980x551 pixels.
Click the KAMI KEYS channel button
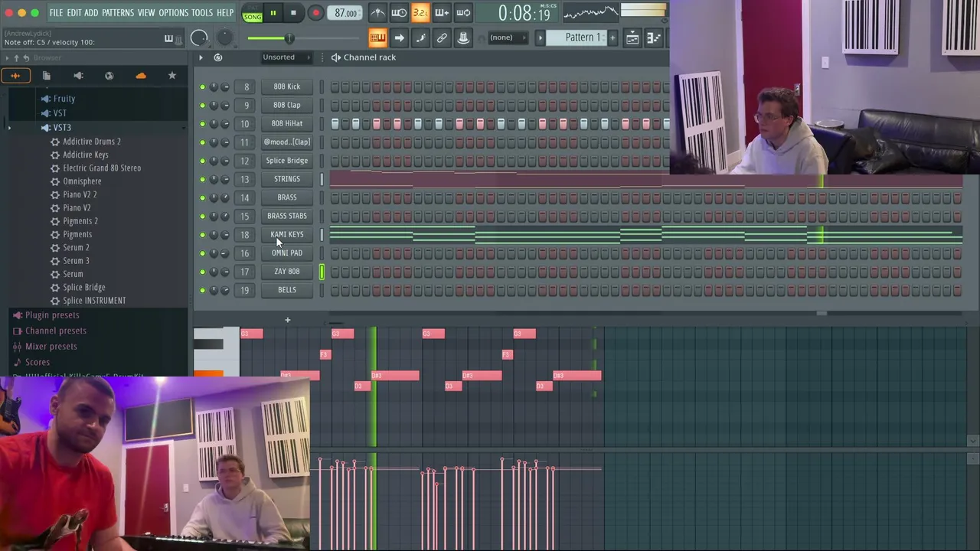tap(287, 235)
